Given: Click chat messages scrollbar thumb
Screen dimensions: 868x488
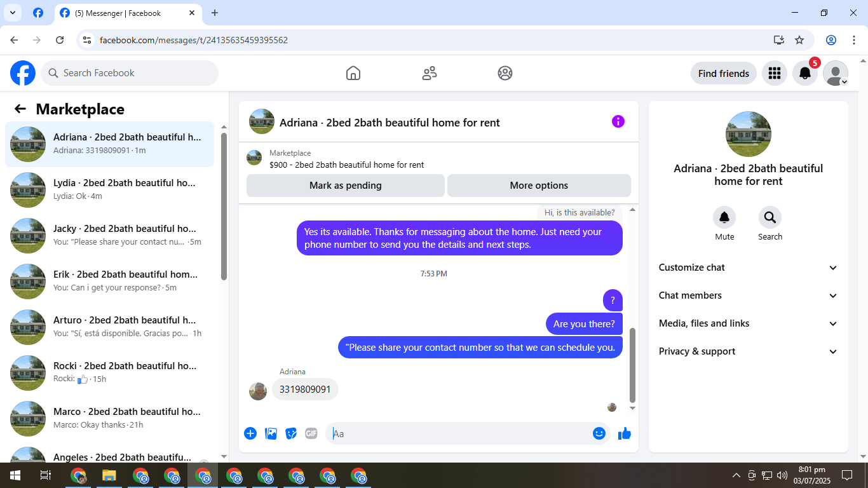Looking at the screenshot, I should point(632,365).
